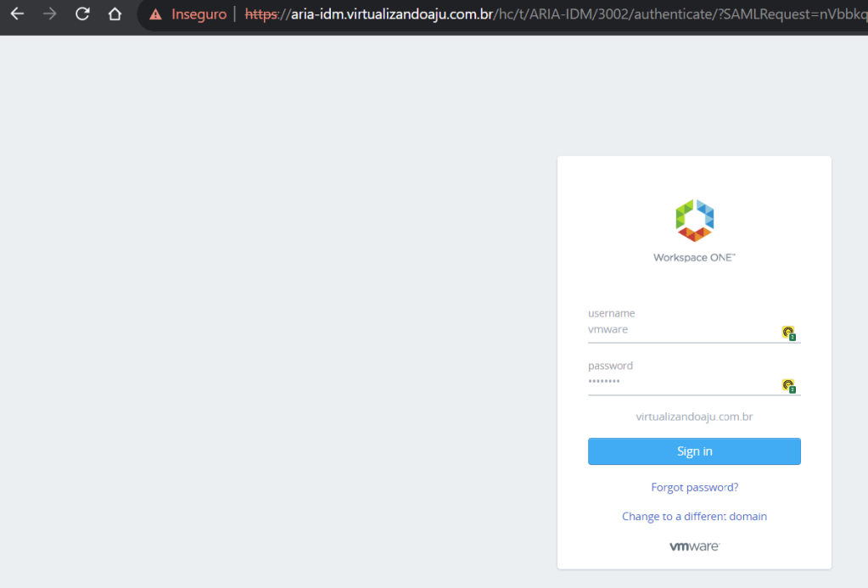This screenshot has width=868, height=588.
Task: Open password manager icon in password field
Action: point(788,386)
